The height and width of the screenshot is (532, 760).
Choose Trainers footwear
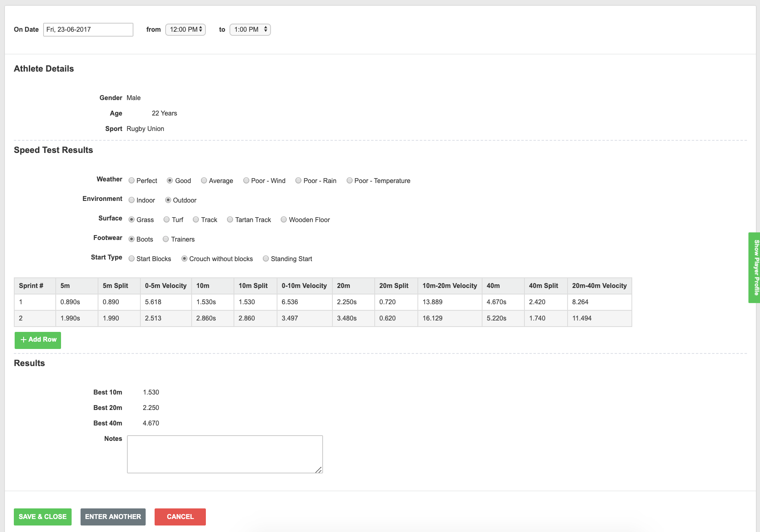point(166,239)
